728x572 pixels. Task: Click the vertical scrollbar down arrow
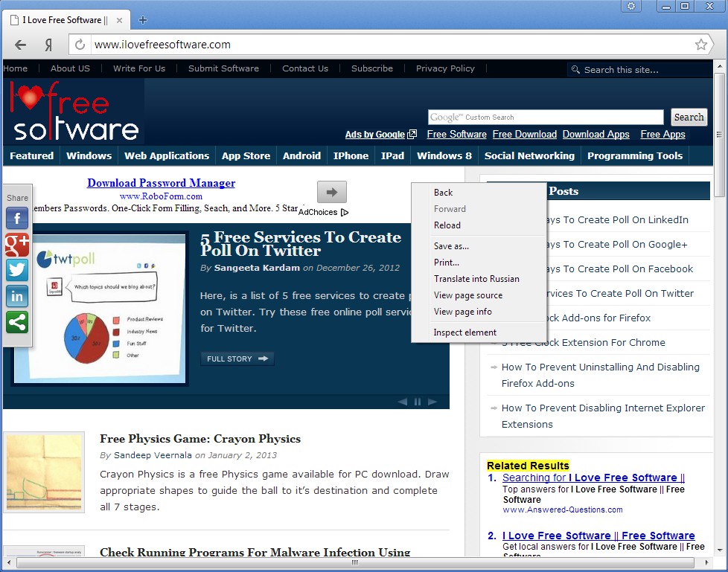(720, 550)
